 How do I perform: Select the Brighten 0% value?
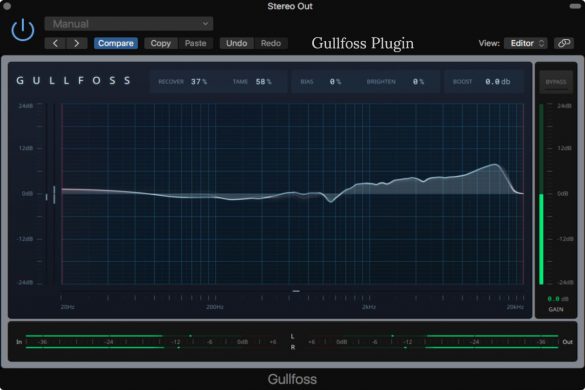click(418, 82)
